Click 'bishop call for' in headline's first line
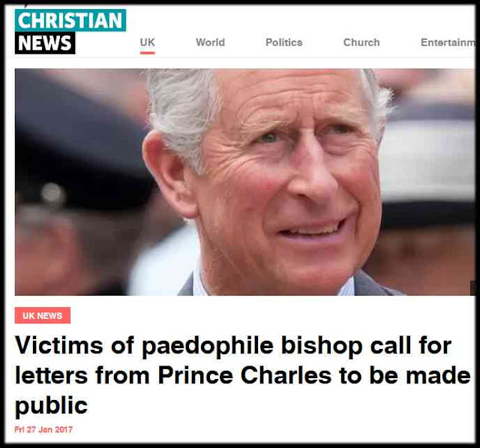The image size is (480, 448). [x=367, y=346]
